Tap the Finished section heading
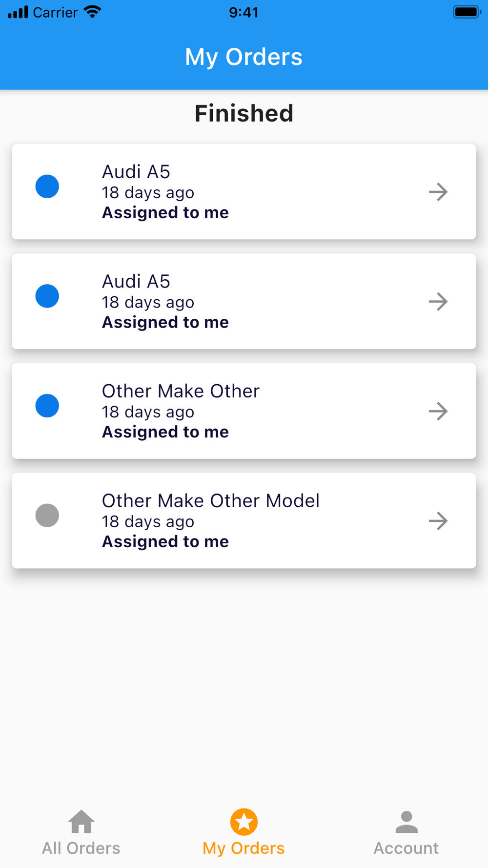Screen dimensions: 488x868 244,113
